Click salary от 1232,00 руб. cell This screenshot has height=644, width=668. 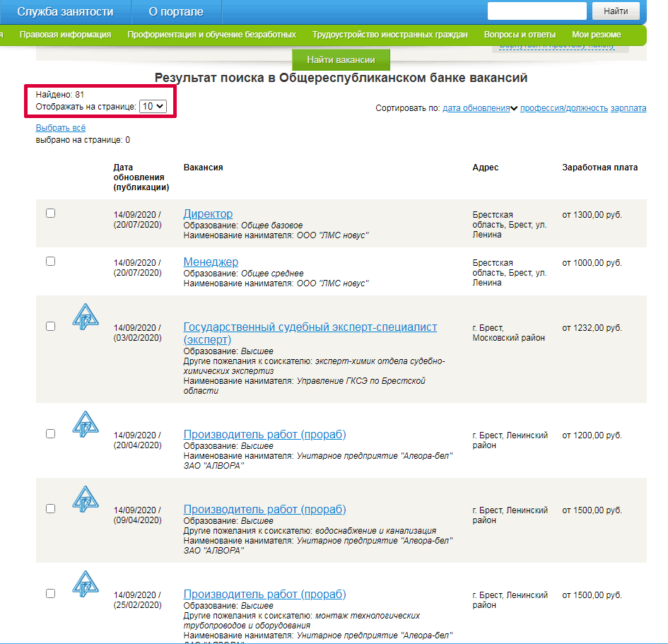[592, 328]
